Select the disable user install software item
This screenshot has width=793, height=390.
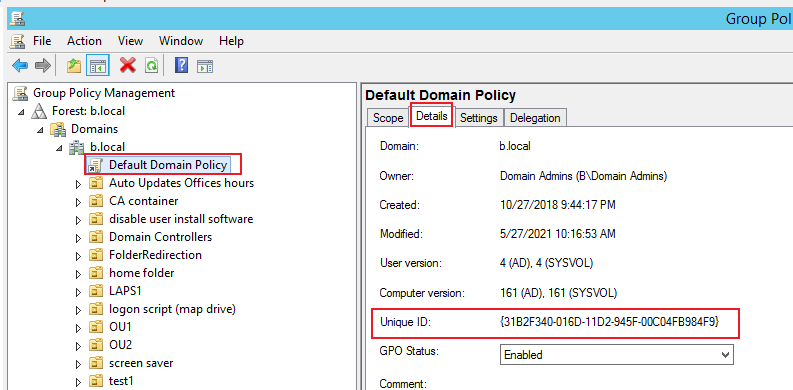[x=181, y=219]
